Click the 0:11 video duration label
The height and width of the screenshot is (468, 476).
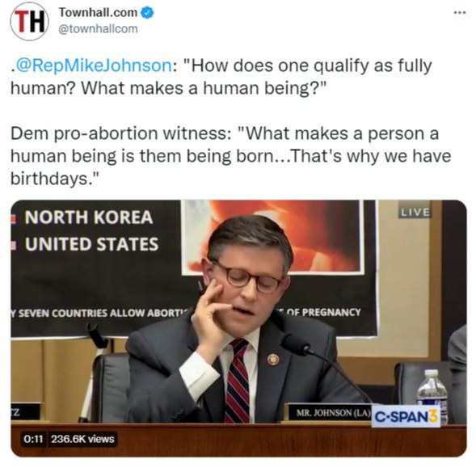pos(33,439)
